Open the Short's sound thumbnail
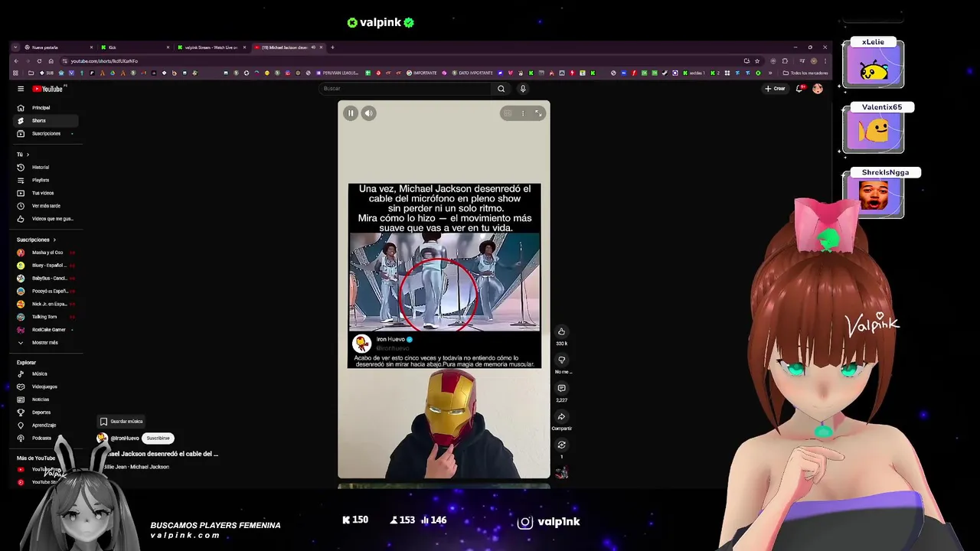 [x=561, y=473]
